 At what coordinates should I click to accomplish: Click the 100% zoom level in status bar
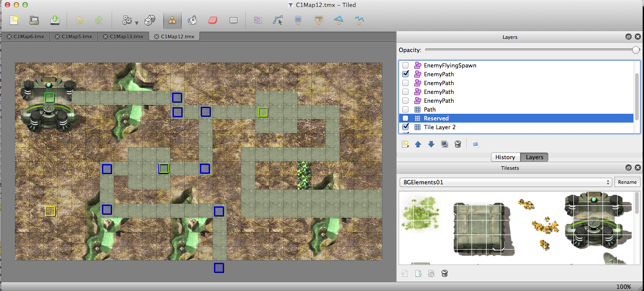[x=624, y=287]
